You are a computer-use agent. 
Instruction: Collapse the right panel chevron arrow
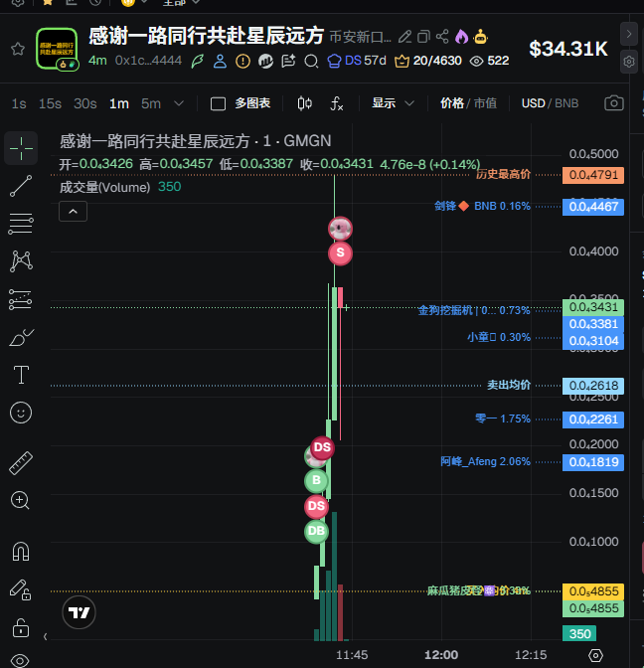tap(629, 34)
